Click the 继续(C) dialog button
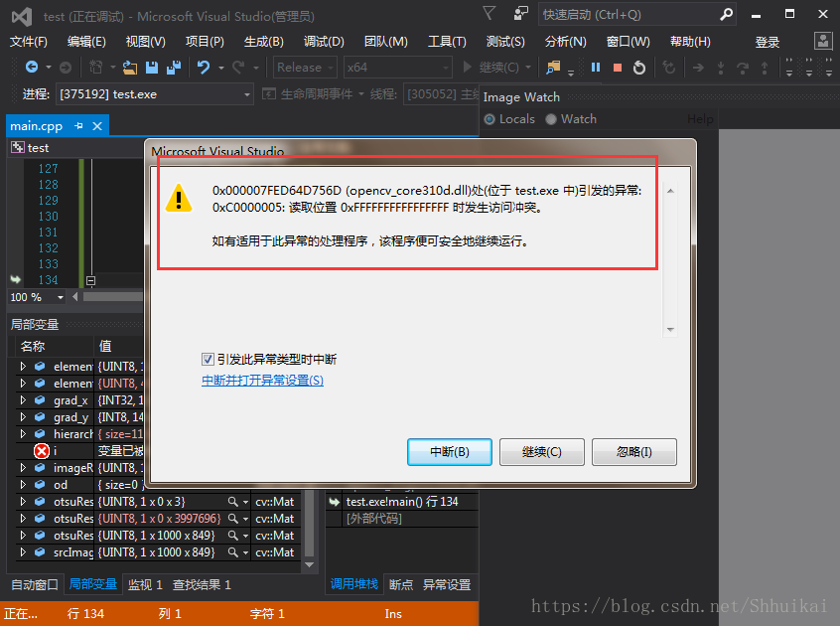 point(541,452)
